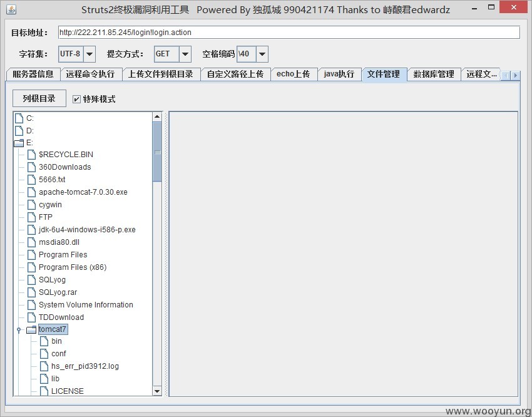The width and height of the screenshot is (532, 417).
Task: Click the file icon beside SQLyog folder
Action: (x=31, y=280)
